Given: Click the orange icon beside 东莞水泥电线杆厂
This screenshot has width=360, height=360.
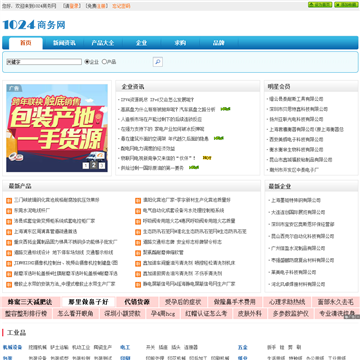Looking at the screenshot, I should [9, 211].
